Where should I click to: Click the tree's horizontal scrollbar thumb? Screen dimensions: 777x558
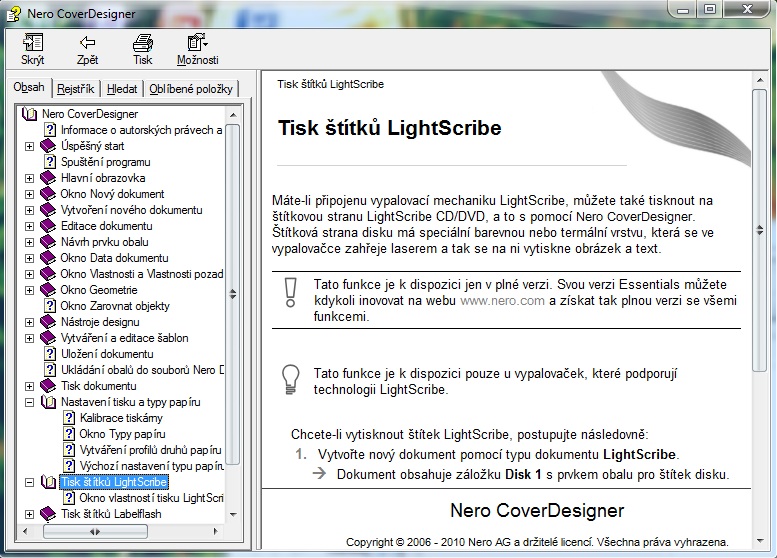tap(95, 531)
